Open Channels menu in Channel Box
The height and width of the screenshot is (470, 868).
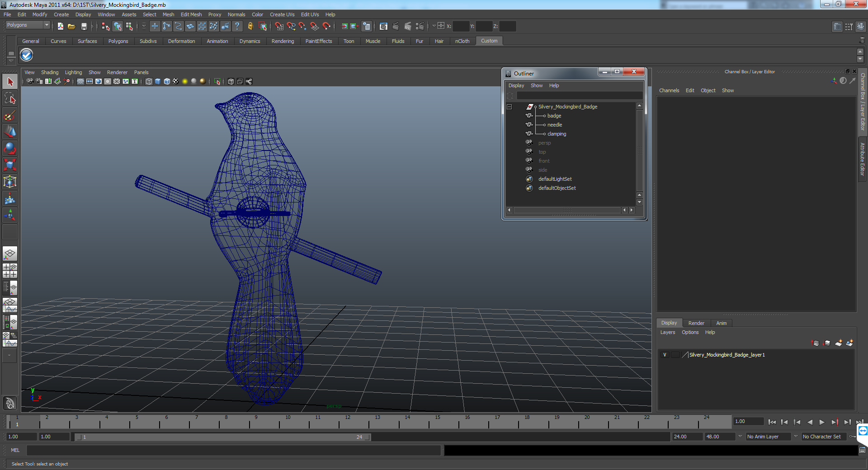pos(669,90)
